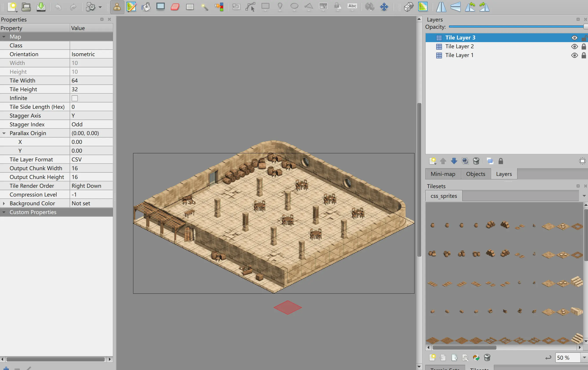The height and width of the screenshot is (370, 588).
Task: Activate the Magic Wand tool
Action: click(x=205, y=7)
